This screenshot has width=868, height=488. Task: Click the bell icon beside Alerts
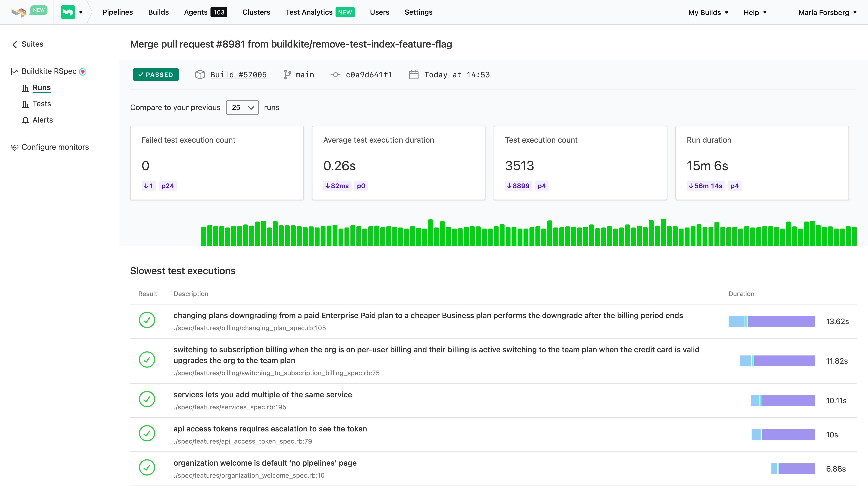[25, 120]
